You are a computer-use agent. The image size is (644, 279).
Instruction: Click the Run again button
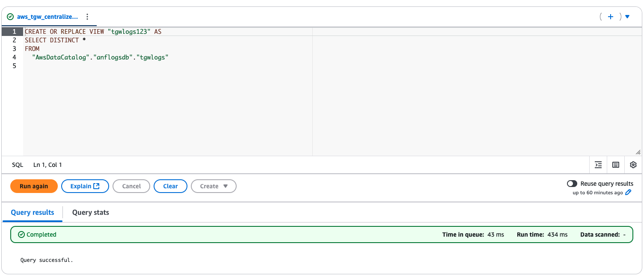pyautogui.click(x=34, y=186)
